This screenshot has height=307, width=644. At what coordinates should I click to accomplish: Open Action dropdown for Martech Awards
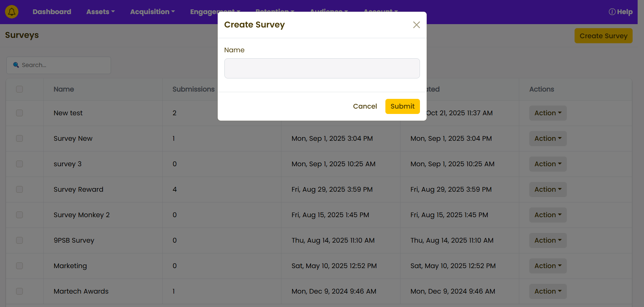[x=547, y=291]
